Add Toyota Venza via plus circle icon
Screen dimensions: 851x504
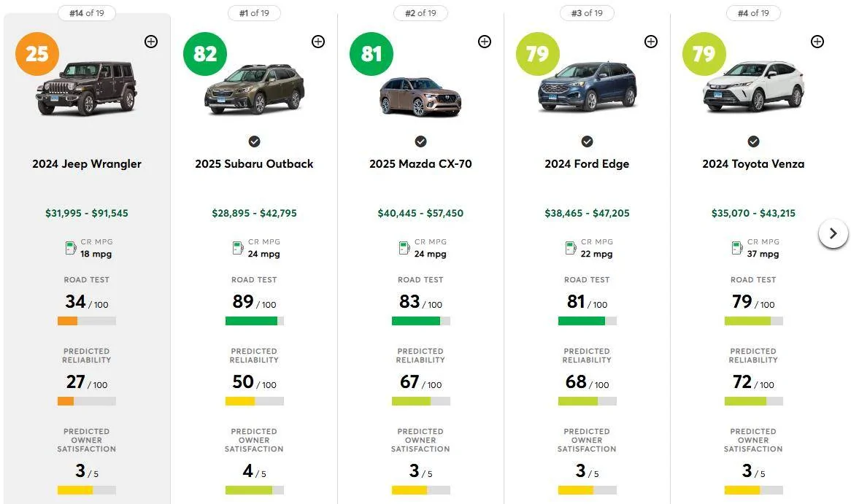point(817,42)
